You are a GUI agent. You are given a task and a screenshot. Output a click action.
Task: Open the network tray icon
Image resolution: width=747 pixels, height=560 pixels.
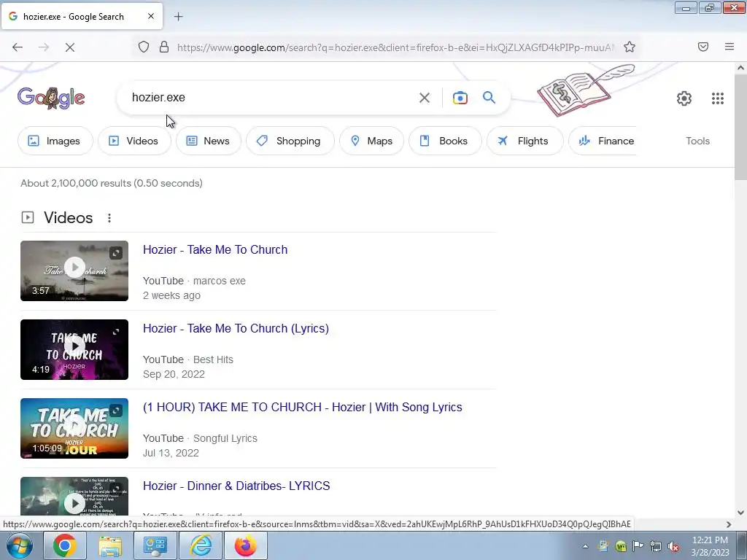click(656, 546)
